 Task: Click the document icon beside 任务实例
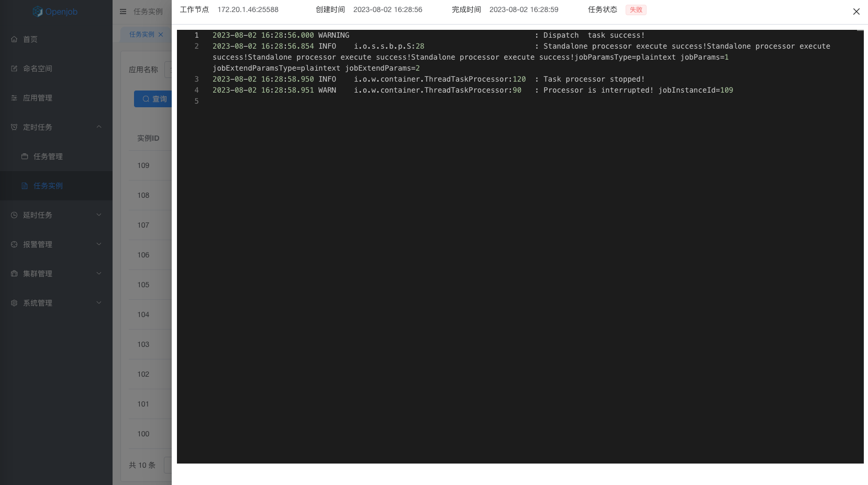(25, 186)
